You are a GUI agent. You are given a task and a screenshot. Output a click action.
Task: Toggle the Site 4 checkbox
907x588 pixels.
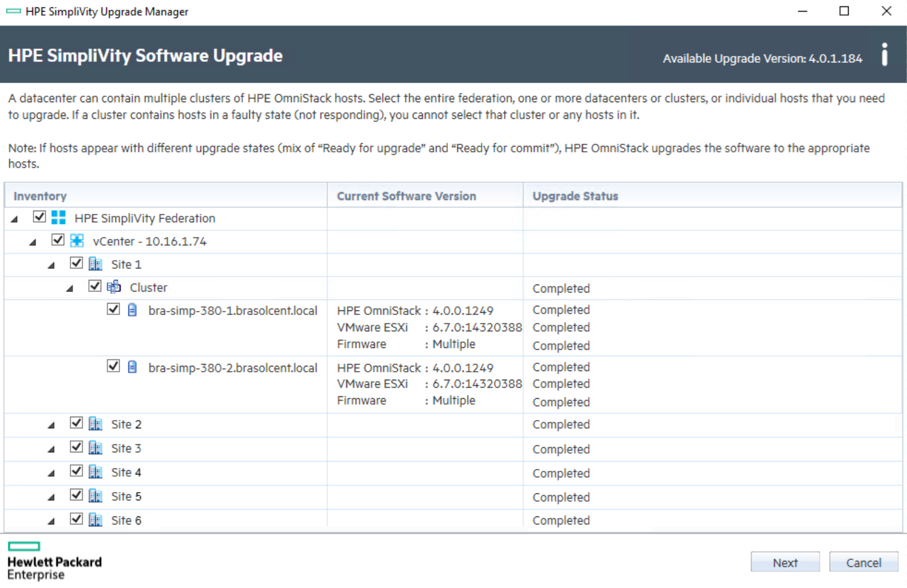tap(76, 471)
